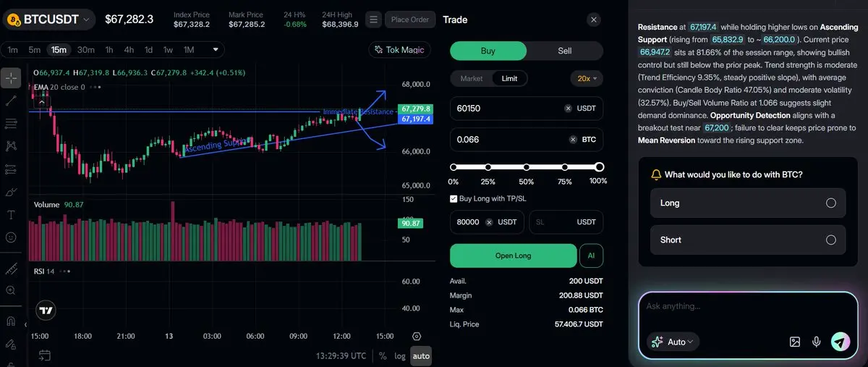Open Tok Magic AI analysis
Screen dimensions: 868x367
(400, 50)
